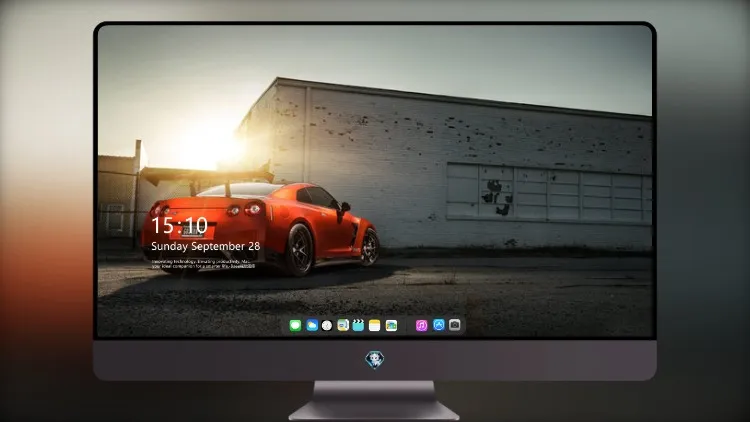
Task: Select the Sunday September 28 date text
Action: (x=206, y=246)
